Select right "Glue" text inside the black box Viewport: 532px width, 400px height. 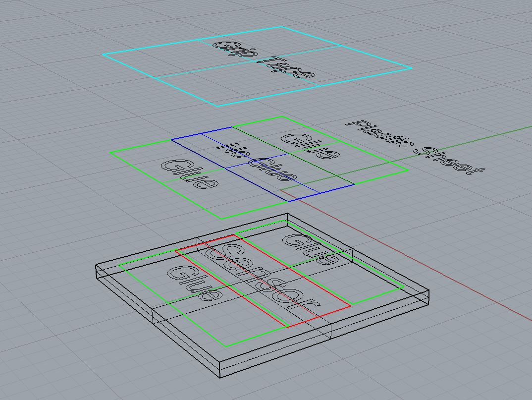pyautogui.click(x=309, y=248)
